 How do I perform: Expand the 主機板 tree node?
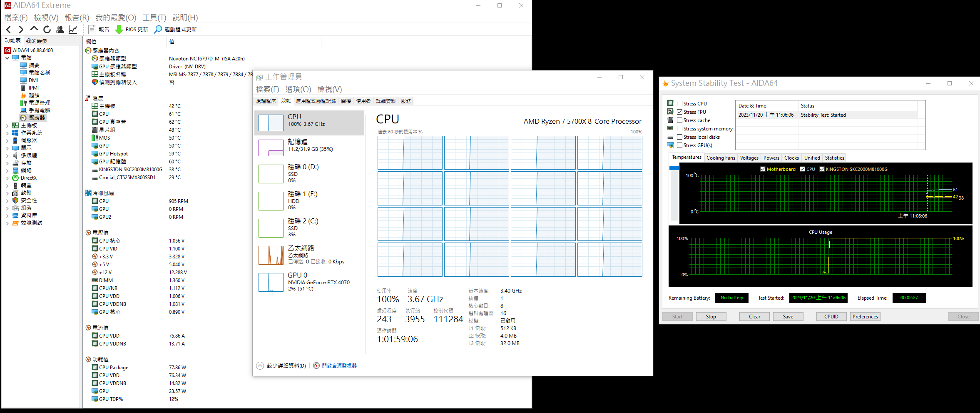(7, 125)
